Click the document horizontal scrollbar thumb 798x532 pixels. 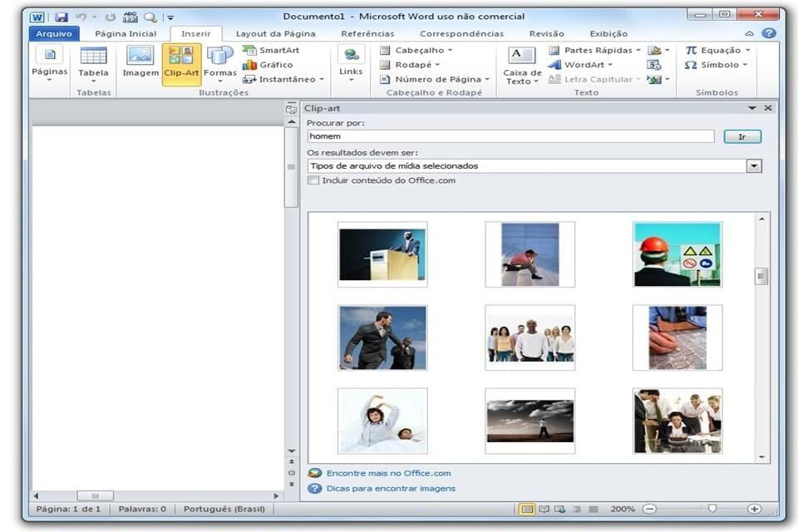click(95, 495)
